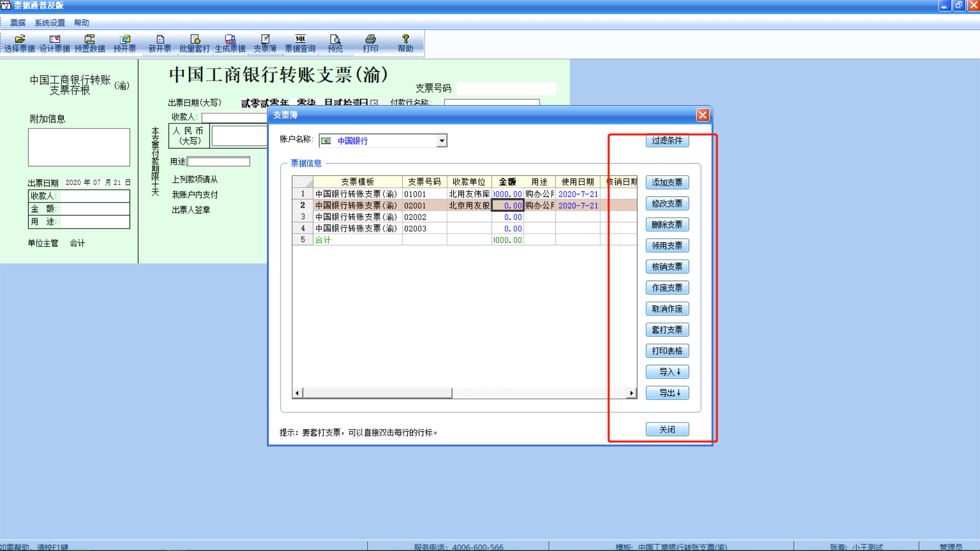
Task: Click the 金额 column header
Action: (x=507, y=182)
